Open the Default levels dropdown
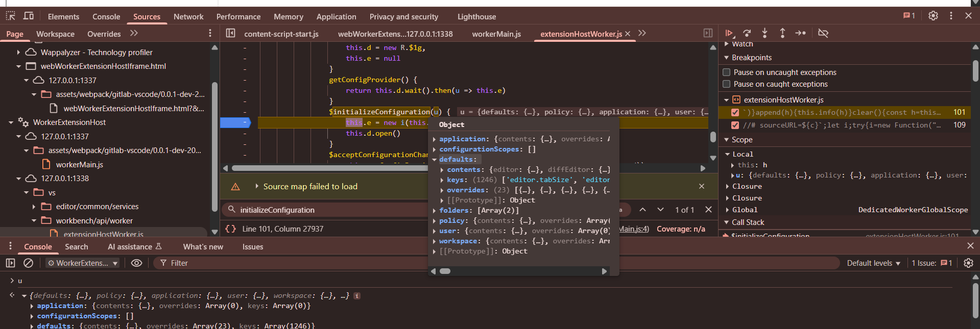 click(x=873, y=263)
